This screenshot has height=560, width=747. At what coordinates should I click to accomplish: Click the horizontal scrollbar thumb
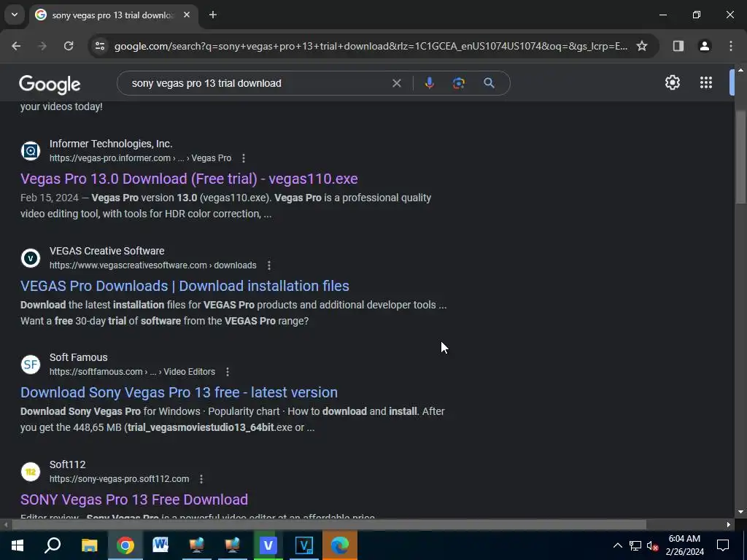(329, 525)
